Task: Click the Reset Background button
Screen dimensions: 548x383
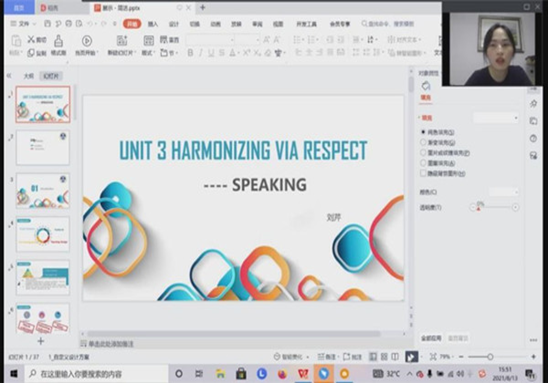Action: [458, 338]
